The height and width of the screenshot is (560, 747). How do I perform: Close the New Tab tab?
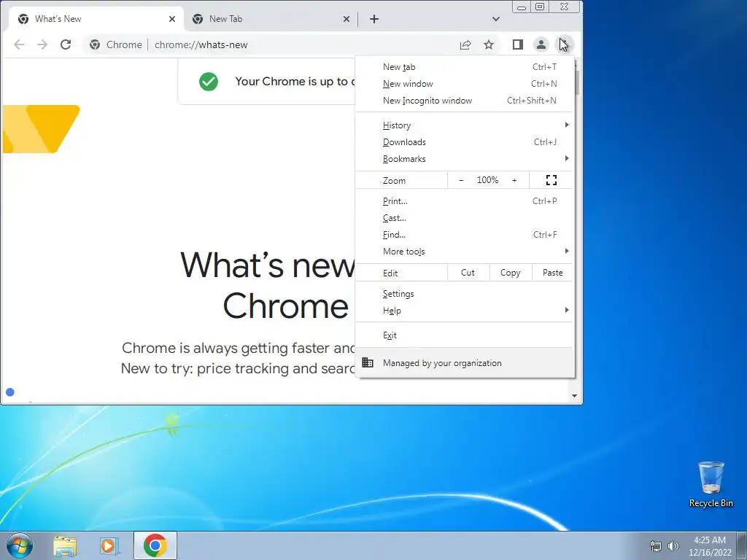tap(347, 19)
